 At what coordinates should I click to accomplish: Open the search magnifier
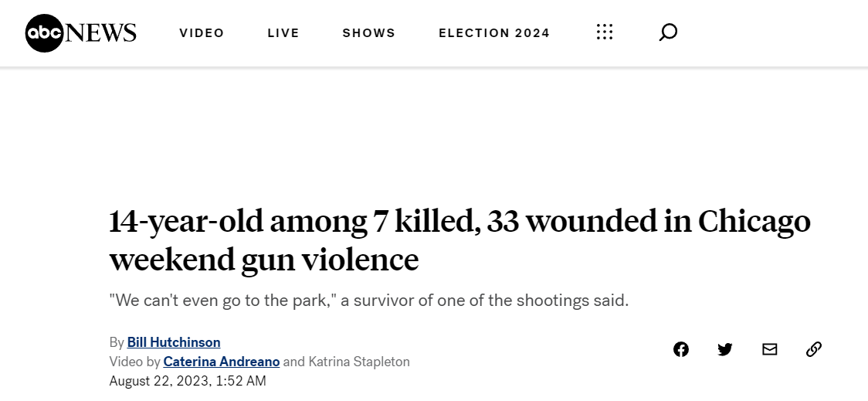[x=668, y=32]
